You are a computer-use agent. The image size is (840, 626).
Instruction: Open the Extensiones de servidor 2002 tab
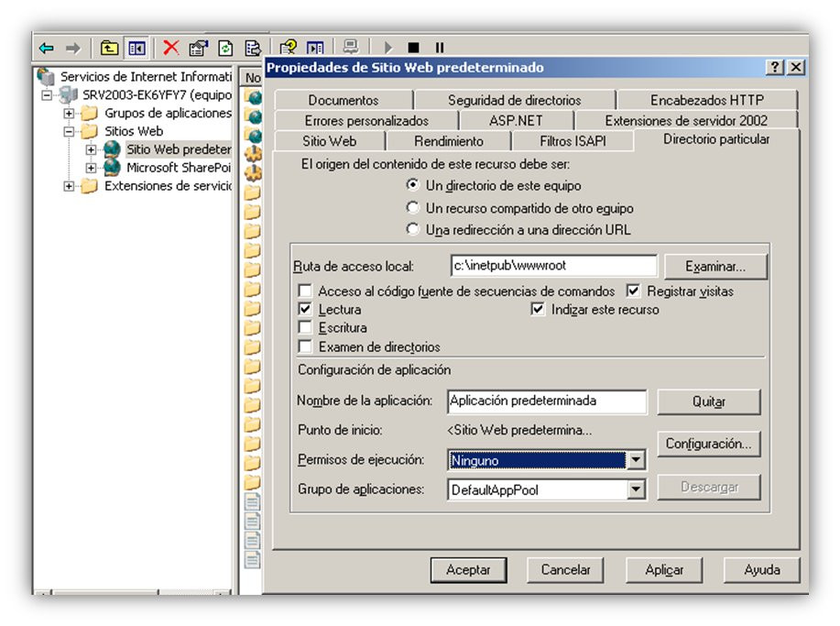[686, 121]
